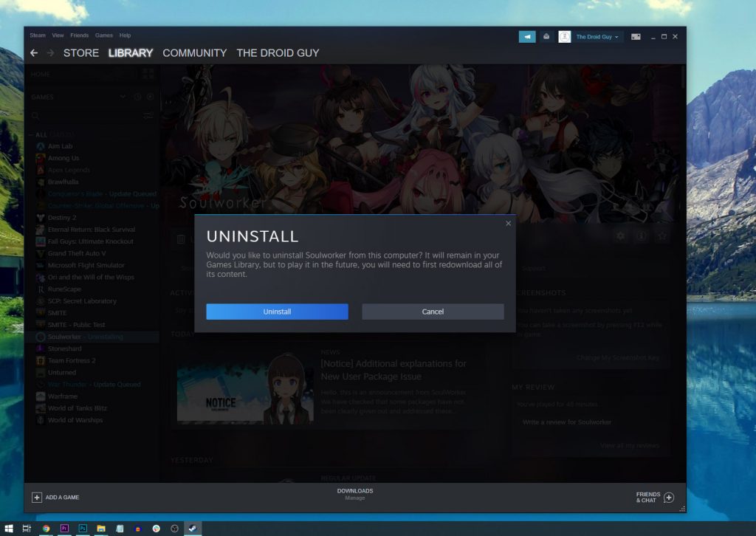The height and width of the screenshot is (536, 756).
Task: Select World of Warships
Action: pyautogui.click(x=75, y=420)
